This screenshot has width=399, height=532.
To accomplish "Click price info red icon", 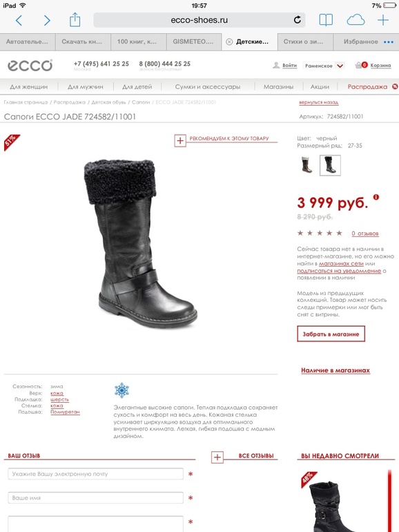I will (x=376, y=197).
